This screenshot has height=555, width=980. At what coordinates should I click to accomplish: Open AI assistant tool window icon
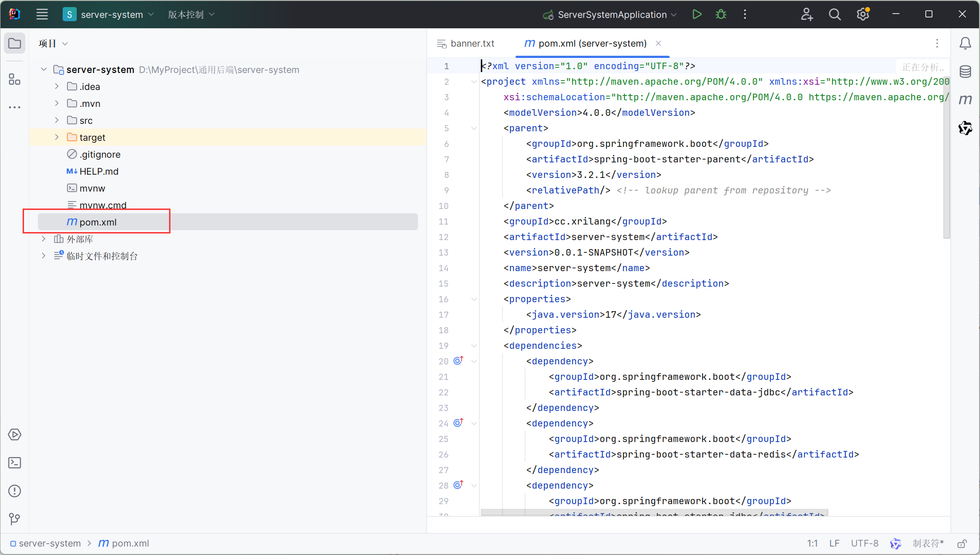coord(965,128)
